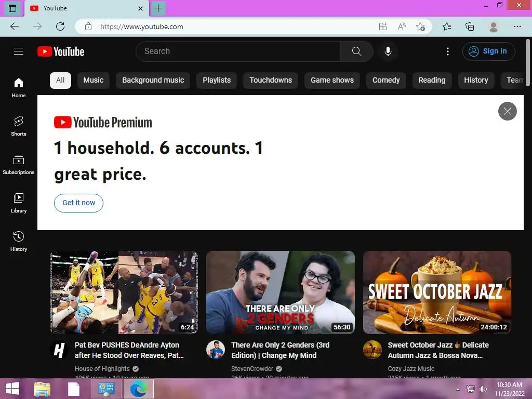
Task: Select the Music filter chip
Action: tap(94, 80)
